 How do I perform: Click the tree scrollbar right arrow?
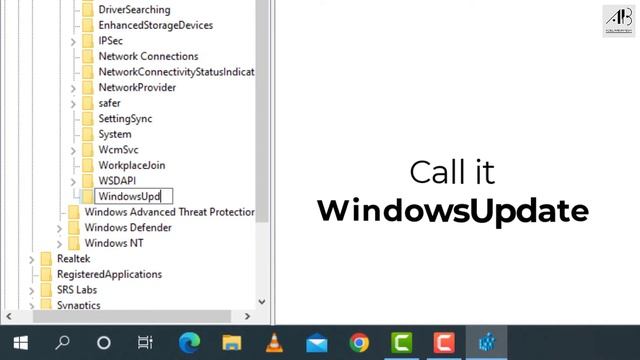tap(247, 316)
